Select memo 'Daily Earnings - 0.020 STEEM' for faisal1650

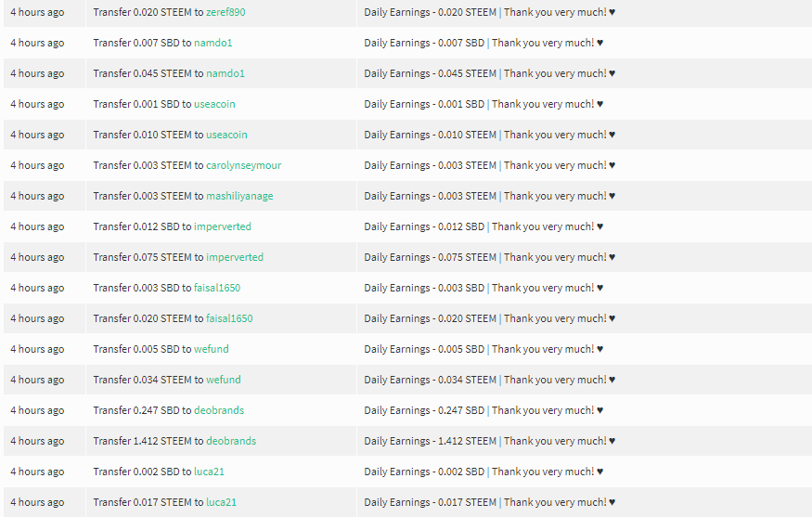pos(430,317)
